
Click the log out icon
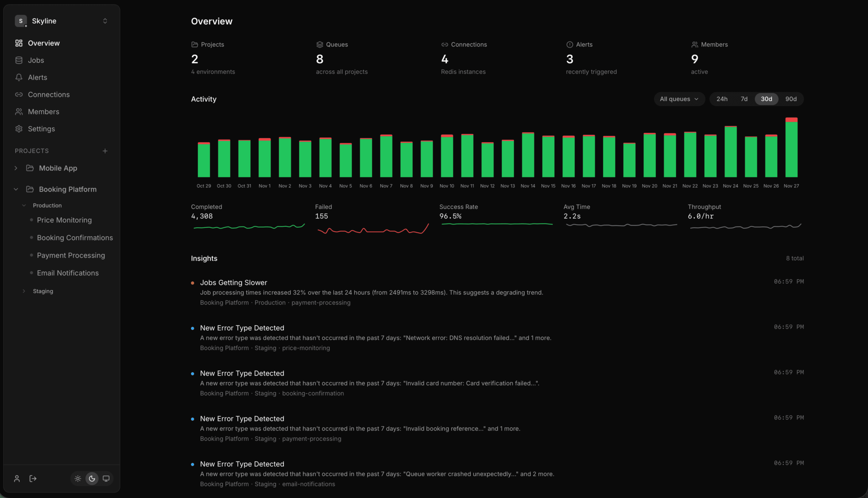tap(33, 479)
